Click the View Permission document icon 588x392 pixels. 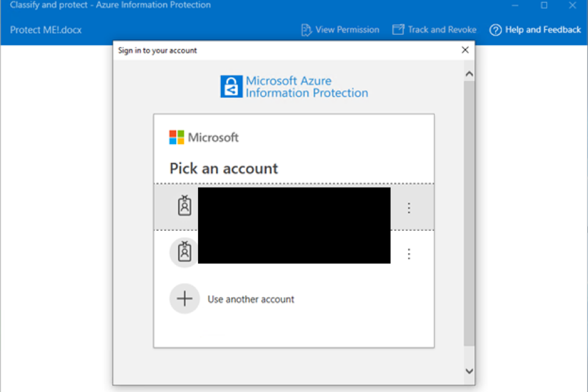click(306, 30)
